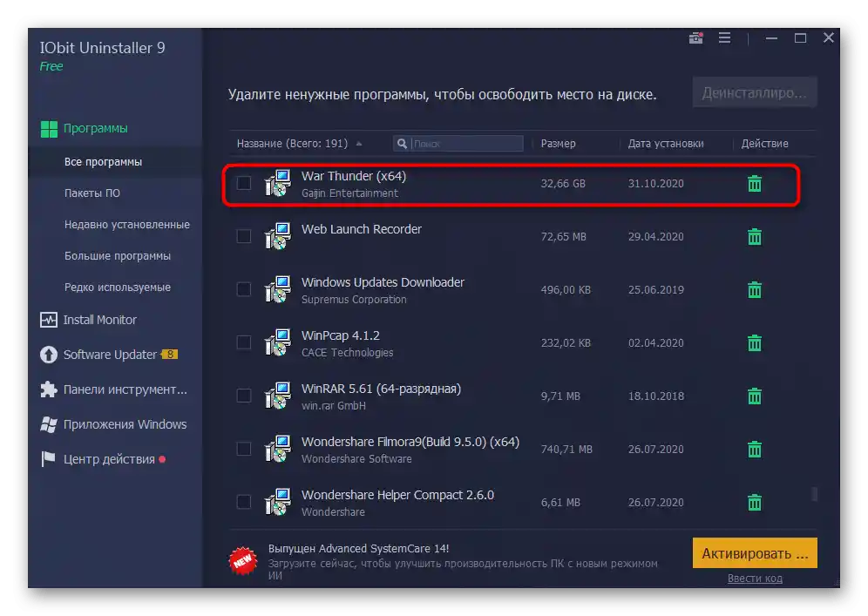Click the Действие column header

[765, 144]
